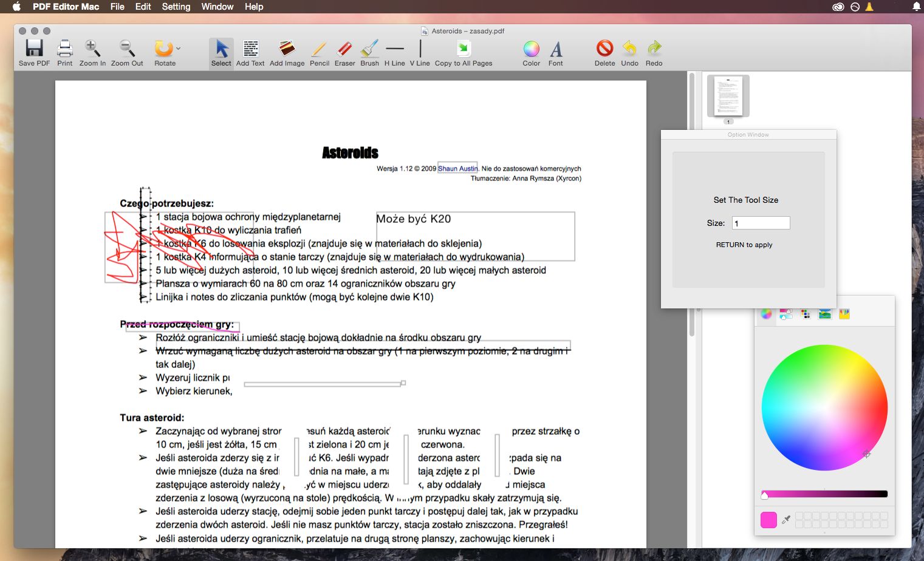Open the Window menu

click(x=217, y=7)
